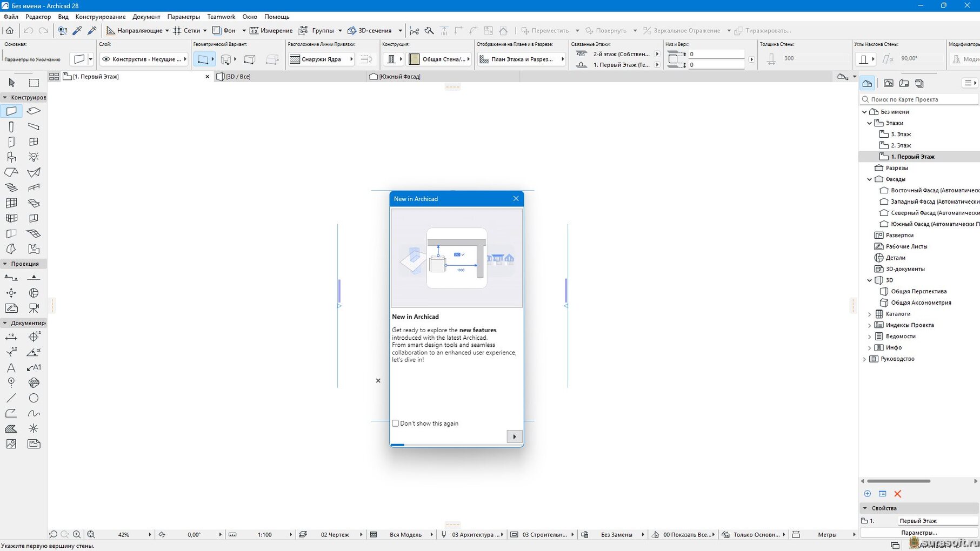Go to next slide in New in Archicad
Image resolution: width=980 pixels, height=551 pixels.
pyautogui.click(x=514, y=436)
